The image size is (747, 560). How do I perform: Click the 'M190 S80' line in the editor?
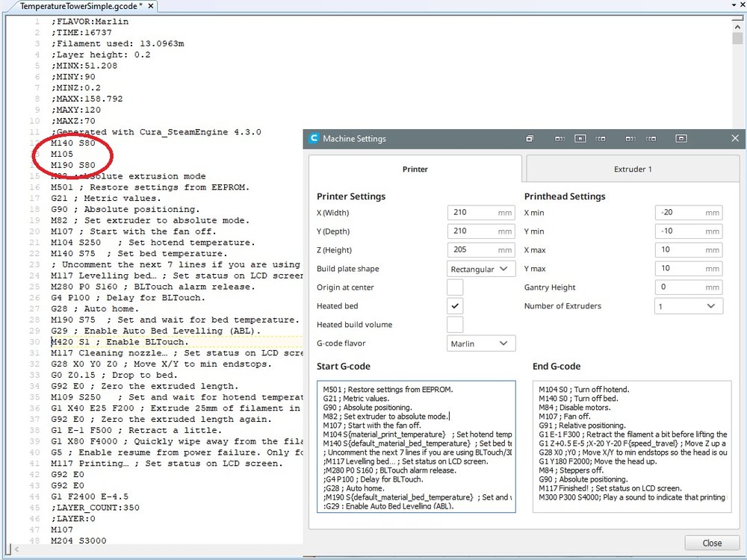coord(73,165)
